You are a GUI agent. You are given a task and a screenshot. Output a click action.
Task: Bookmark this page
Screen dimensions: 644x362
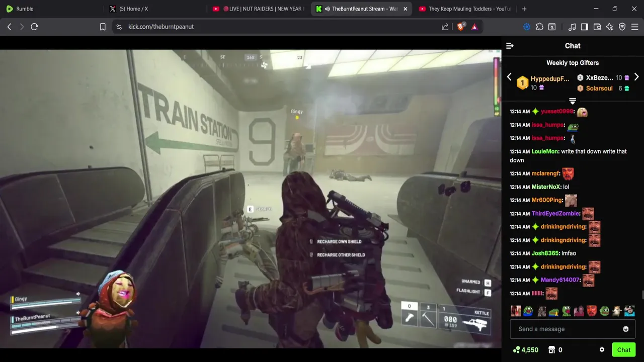[x=103, y=27]
